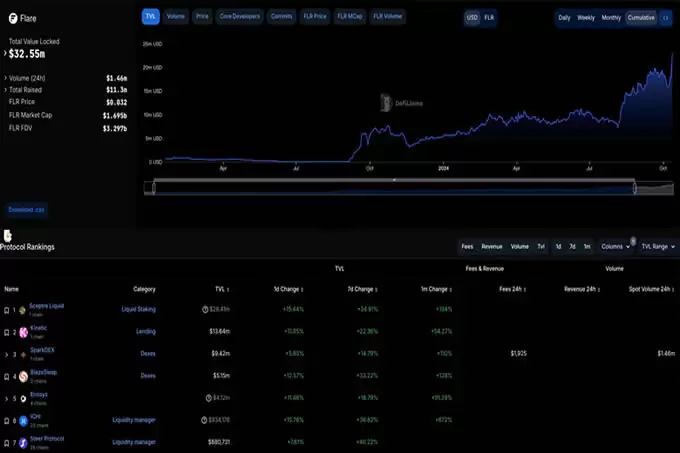Sort table by 1m Change column

436,289
